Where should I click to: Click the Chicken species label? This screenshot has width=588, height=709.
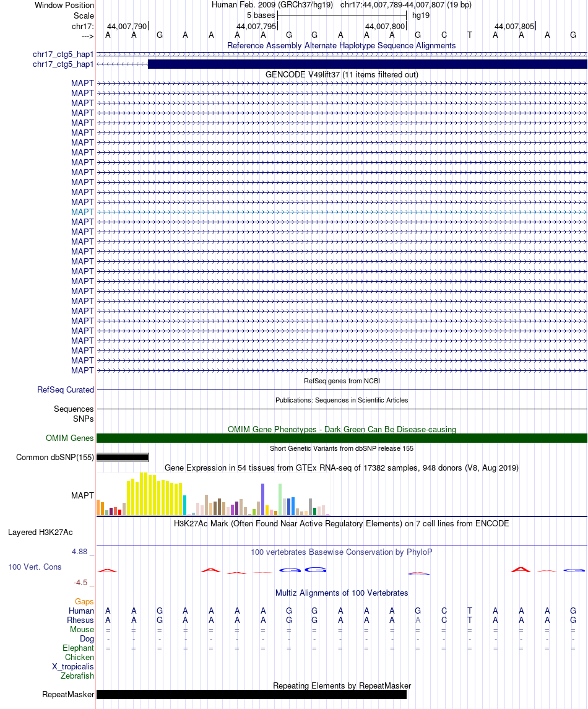[x=80, y=658]
